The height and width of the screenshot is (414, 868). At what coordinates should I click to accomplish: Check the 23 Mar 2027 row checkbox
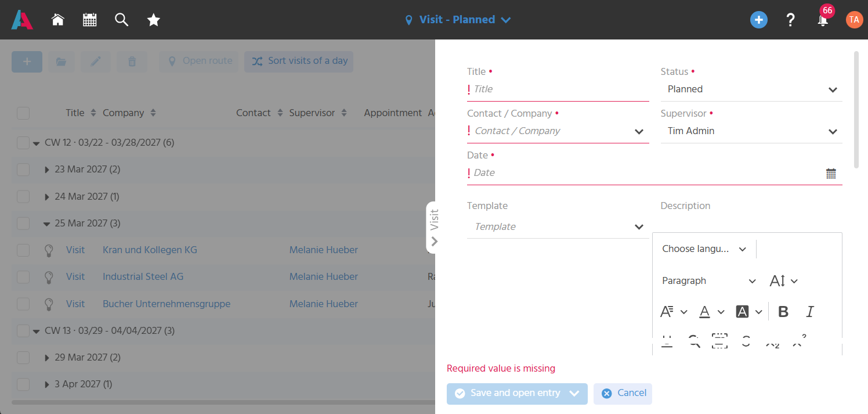(x=23, y=170)
